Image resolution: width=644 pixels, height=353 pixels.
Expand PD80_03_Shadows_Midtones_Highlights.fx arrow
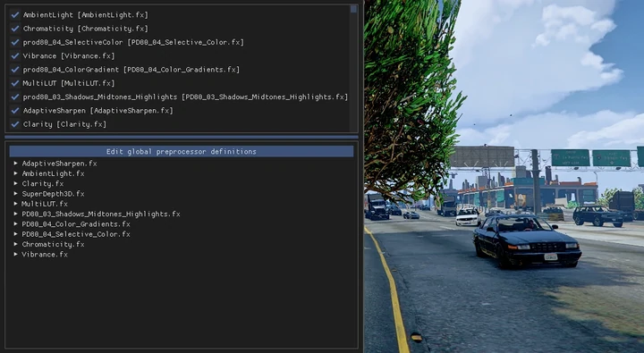(15, 214)
